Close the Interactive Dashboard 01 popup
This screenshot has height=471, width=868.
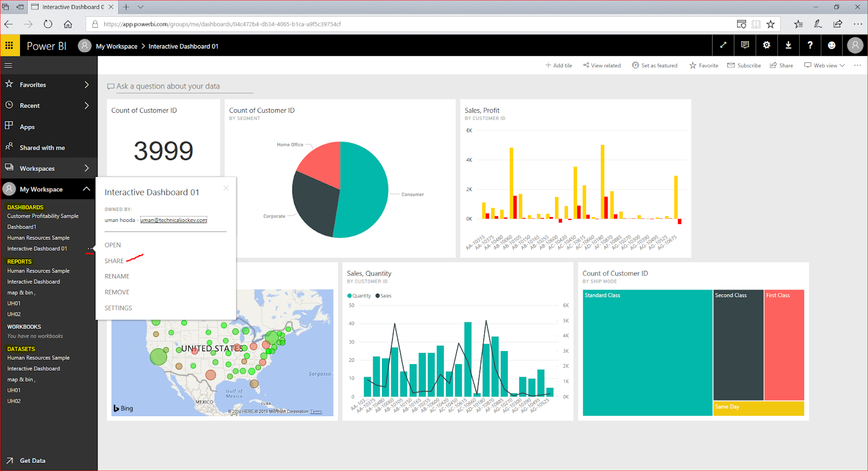click(226, 188)
